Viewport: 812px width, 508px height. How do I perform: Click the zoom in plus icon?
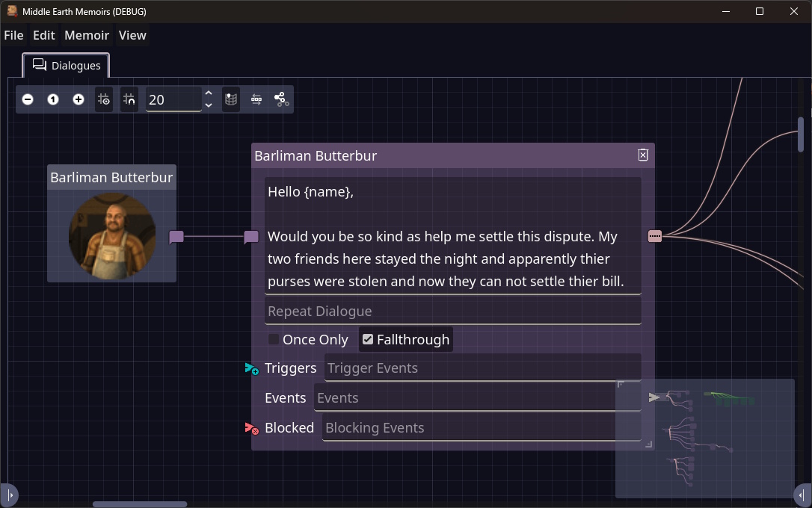click(79, 99)
